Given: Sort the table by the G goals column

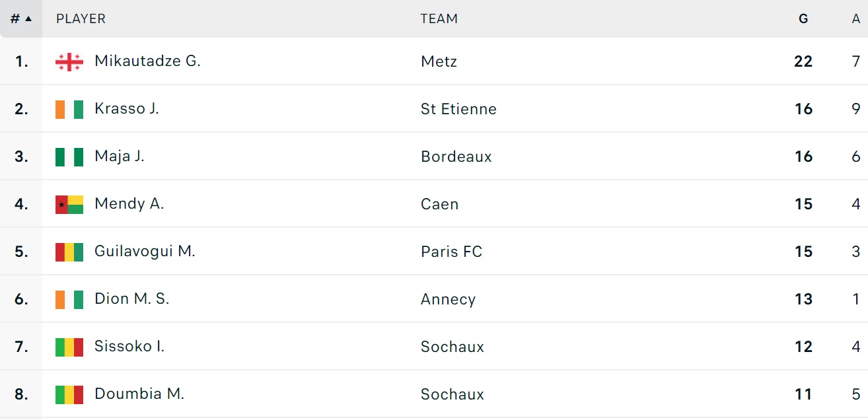Looking at the screenshot, I should pos(803,18).
